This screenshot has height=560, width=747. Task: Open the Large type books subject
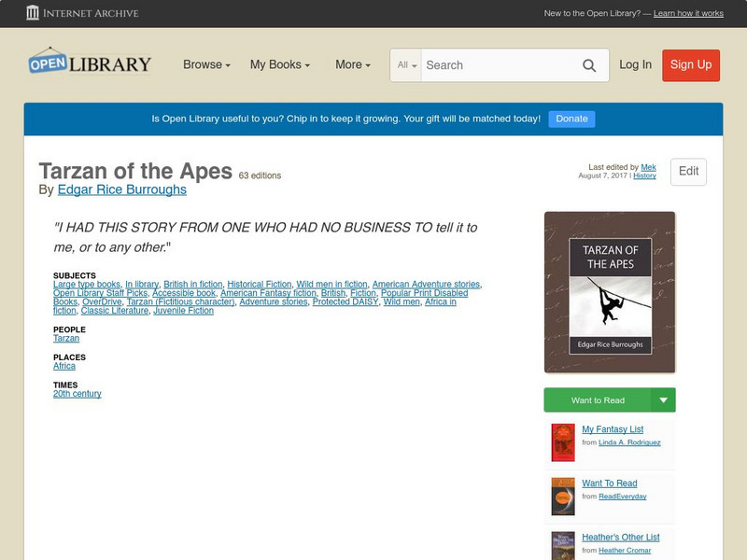tap(87, 285)
